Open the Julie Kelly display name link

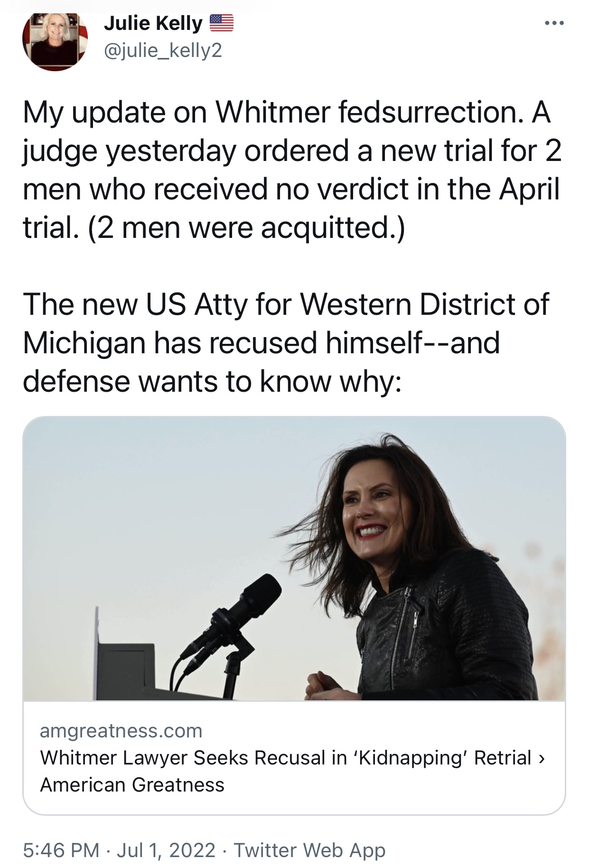pos(153,23)
